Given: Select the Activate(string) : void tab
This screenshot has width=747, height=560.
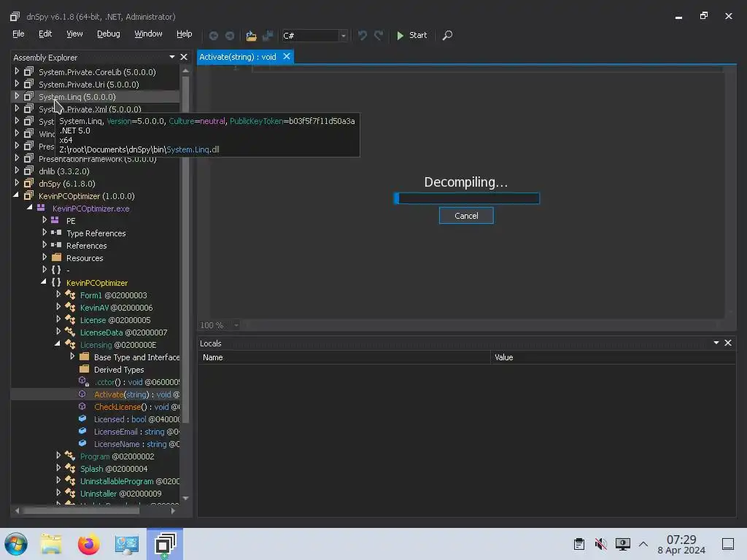Looking at the screenshot, I should click(x=238, y=57).
